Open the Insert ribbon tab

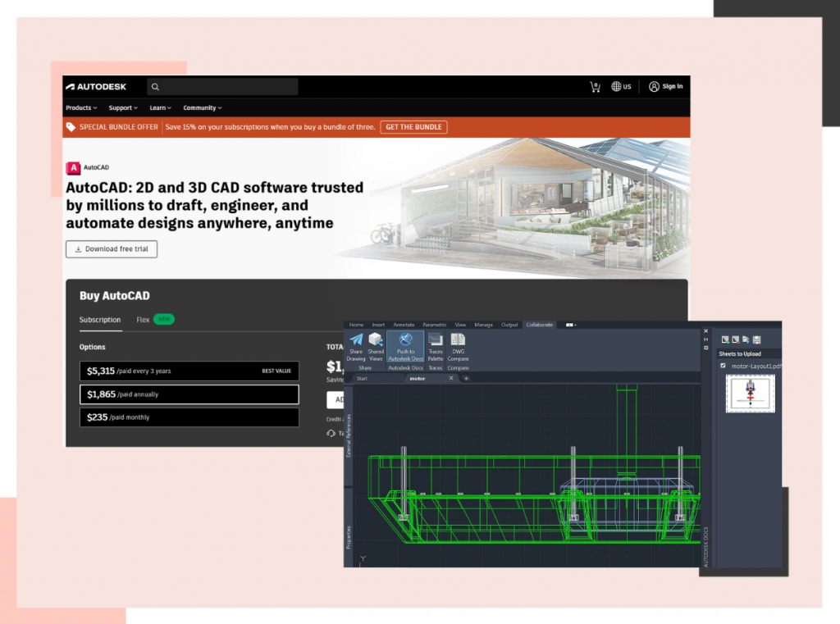coord(378,325)
